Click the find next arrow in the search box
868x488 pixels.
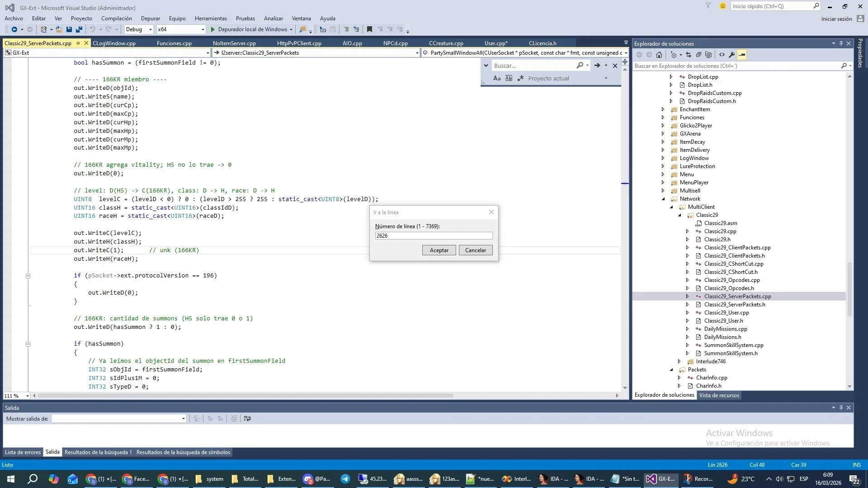[x=597, y=66]
